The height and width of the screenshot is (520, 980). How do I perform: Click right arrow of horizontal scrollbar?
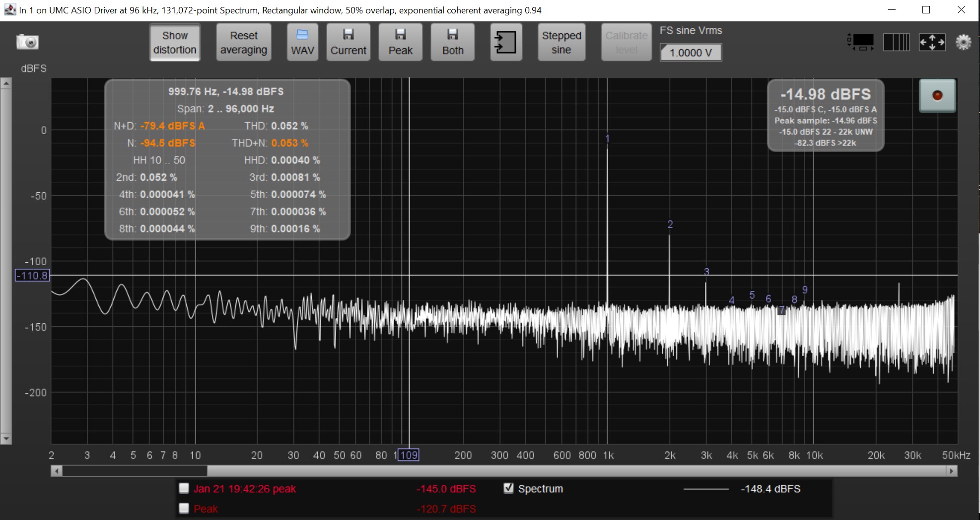[x=952, y=471]
